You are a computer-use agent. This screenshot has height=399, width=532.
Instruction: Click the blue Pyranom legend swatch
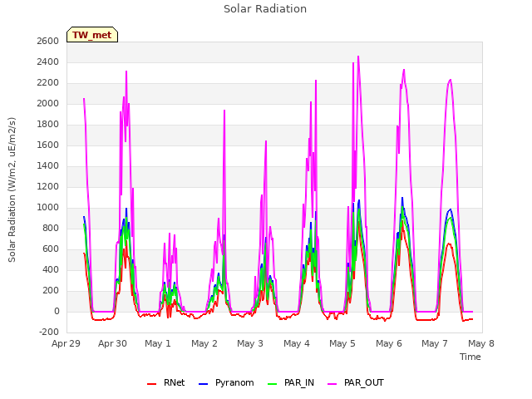[203, 384]
